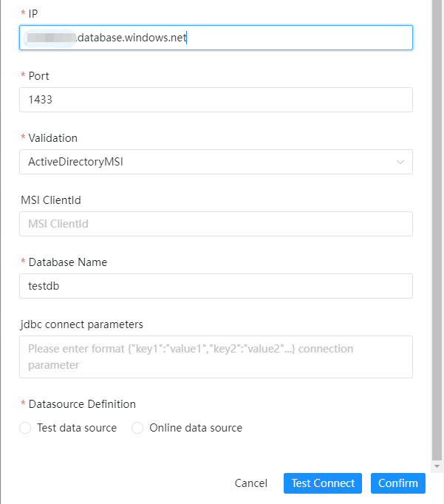The width and height of the screenshot is (444, 504).
Task: Click the scrollbar down arrow
Action: [x=437, y=467]
